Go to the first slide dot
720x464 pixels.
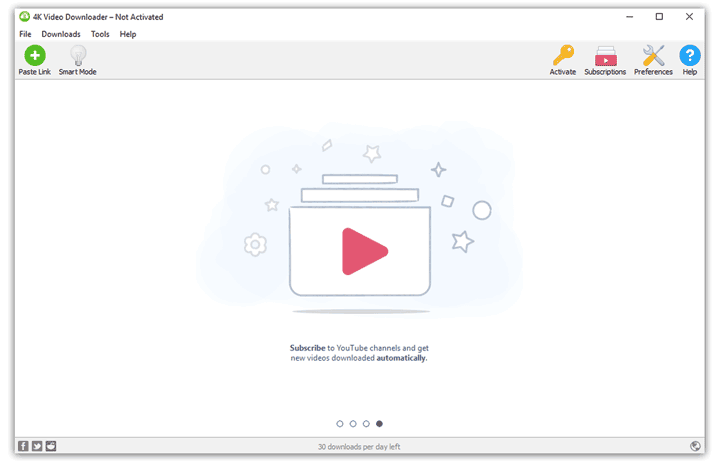click(x=340, y=424)
